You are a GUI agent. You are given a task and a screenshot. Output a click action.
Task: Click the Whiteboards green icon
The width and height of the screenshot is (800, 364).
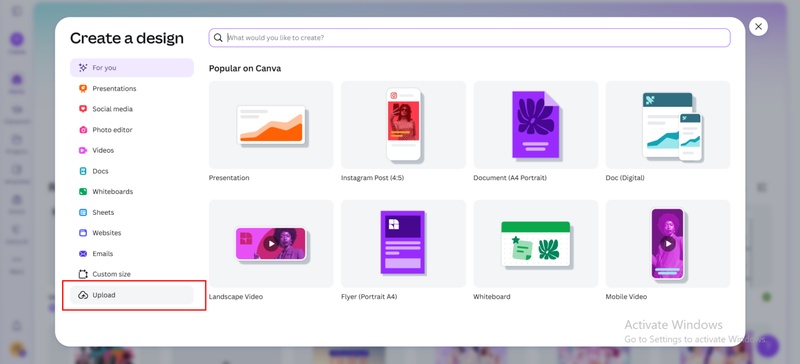pyautogui.click(x=83, y=191)
